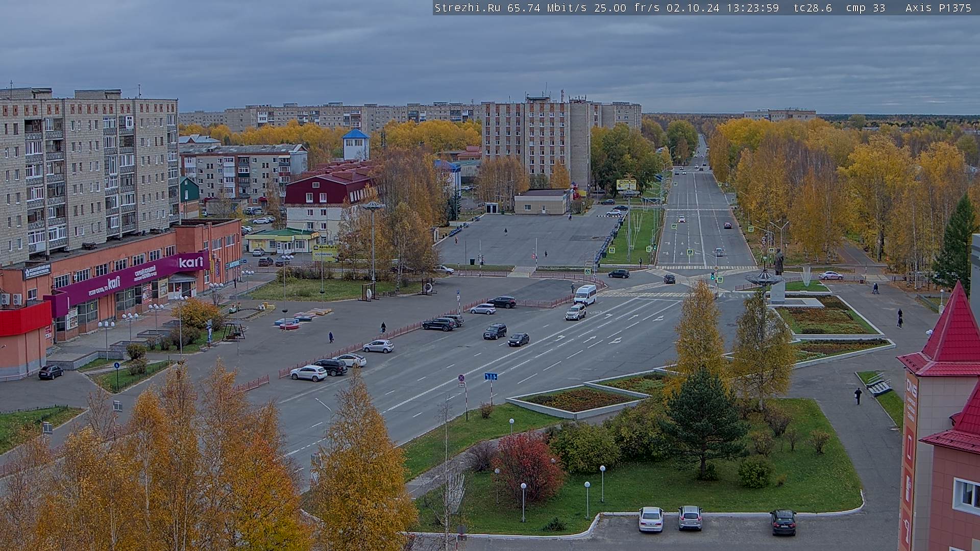Viewport: 980px width, 551px height.
Task: Select the 65.74 Mbit/s bitrate readout
Action: tap(547, 8)
